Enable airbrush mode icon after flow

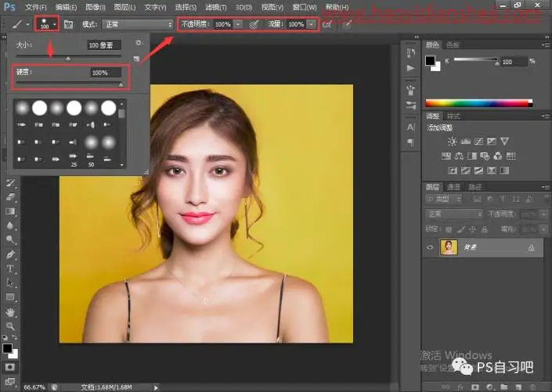(327, 24)
